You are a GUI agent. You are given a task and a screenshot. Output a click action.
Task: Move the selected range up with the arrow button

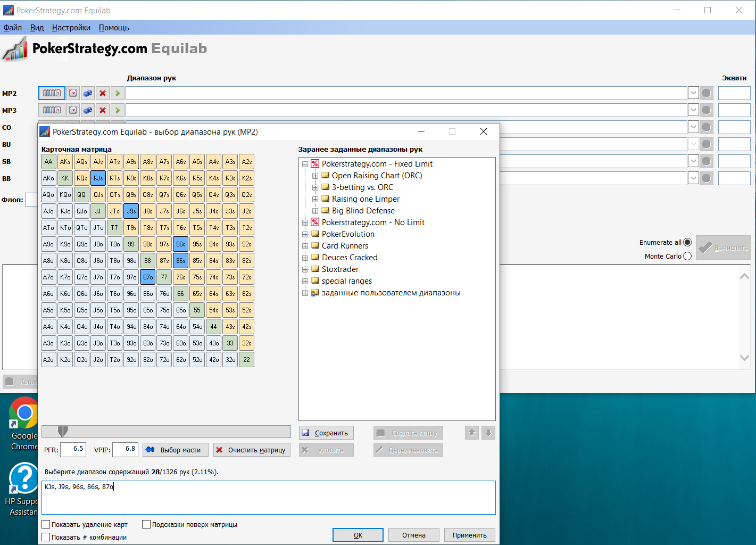tap(472, 433)
